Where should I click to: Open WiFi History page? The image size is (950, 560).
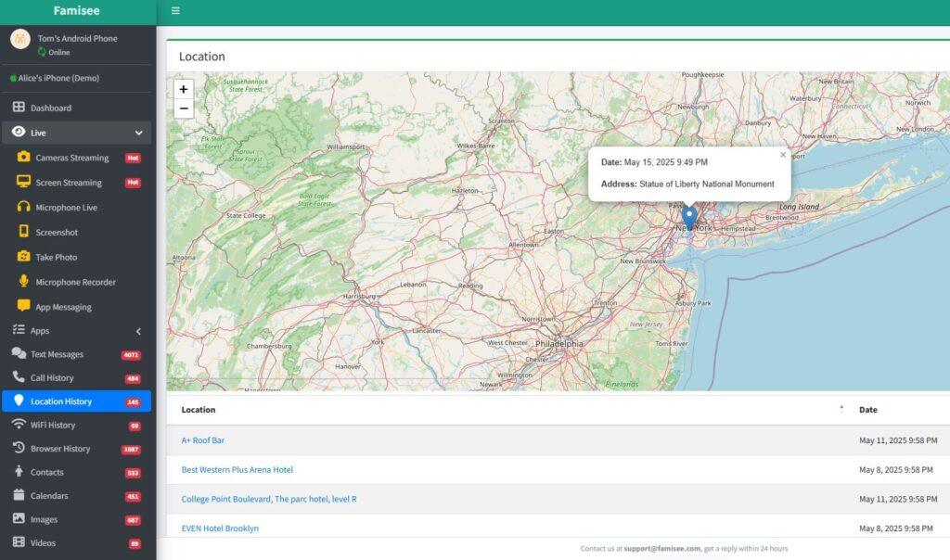pyautogui.click(x=52, y=426)
